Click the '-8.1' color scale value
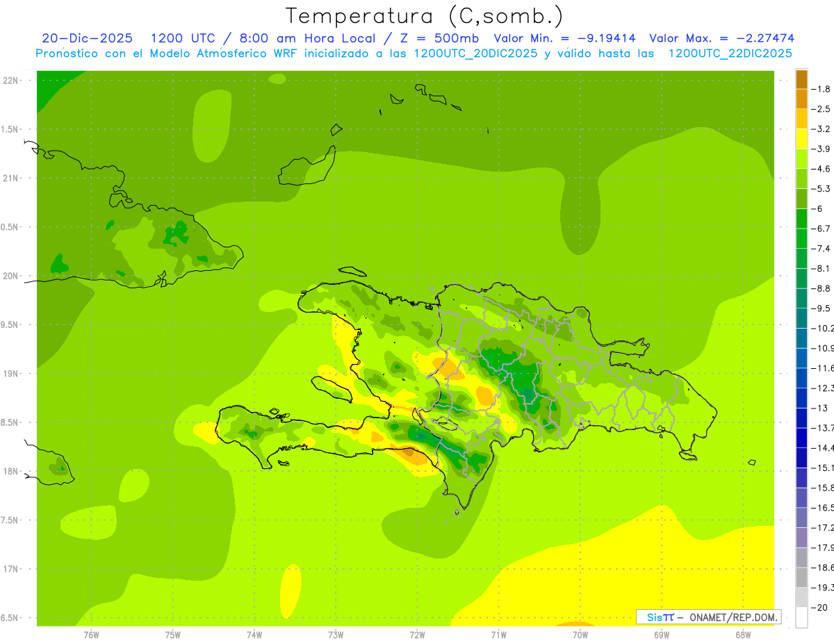Image resolution: width=834 pixels, height=644 pixels. [822, 269]
